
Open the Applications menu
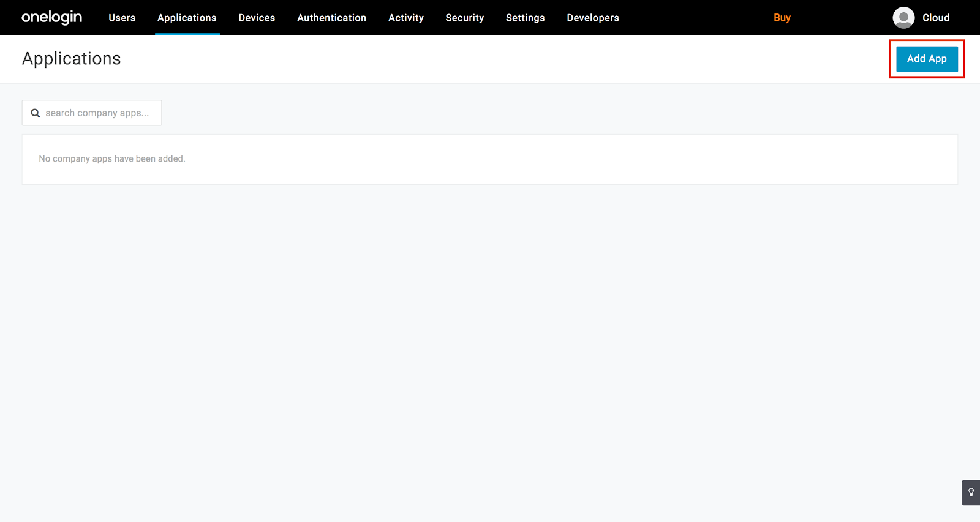[187, 18]
